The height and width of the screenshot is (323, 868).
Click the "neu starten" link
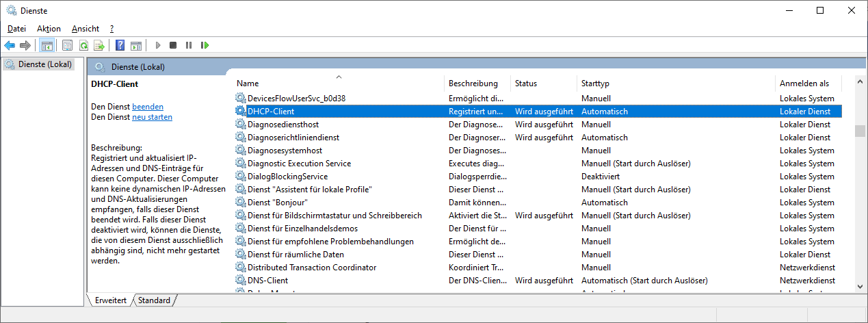[152, 117]
